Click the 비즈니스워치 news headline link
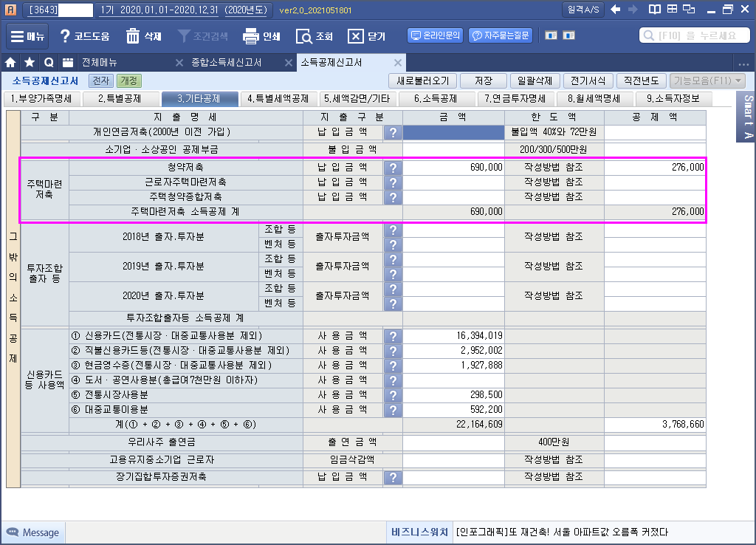The width and height of the screenshot is (756, 545). point(562,532)
